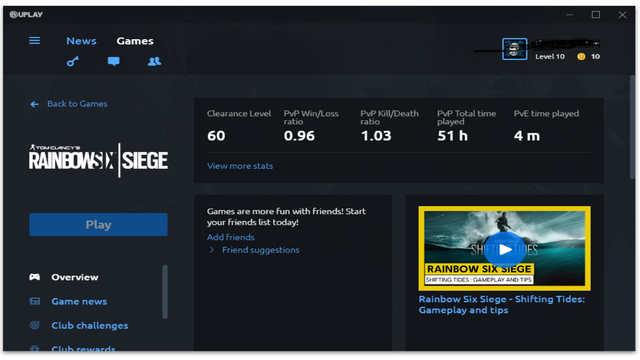640x360 pixels.
Task: Click the PvP Win/Loss ratio 0.96
Action: point(299,136)
